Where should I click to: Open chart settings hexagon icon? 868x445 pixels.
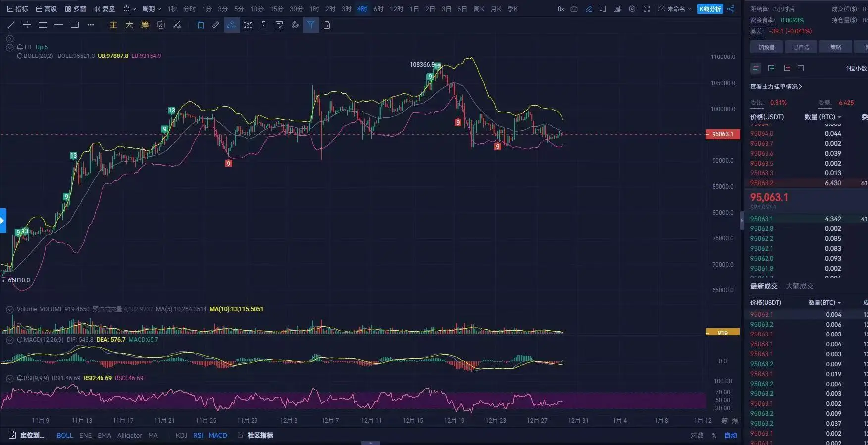point(632,9)
